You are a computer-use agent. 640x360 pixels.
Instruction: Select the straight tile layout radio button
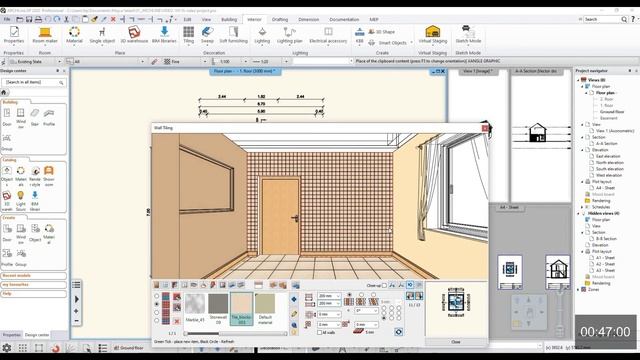coord(349,294)
